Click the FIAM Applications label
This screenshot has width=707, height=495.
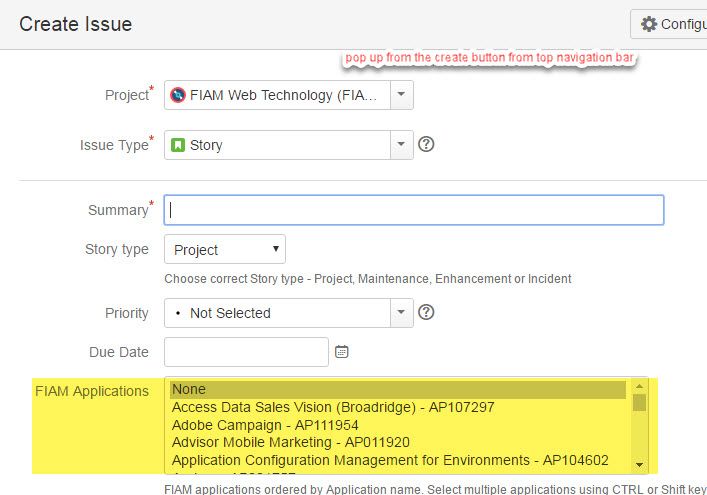click(92, 391)
